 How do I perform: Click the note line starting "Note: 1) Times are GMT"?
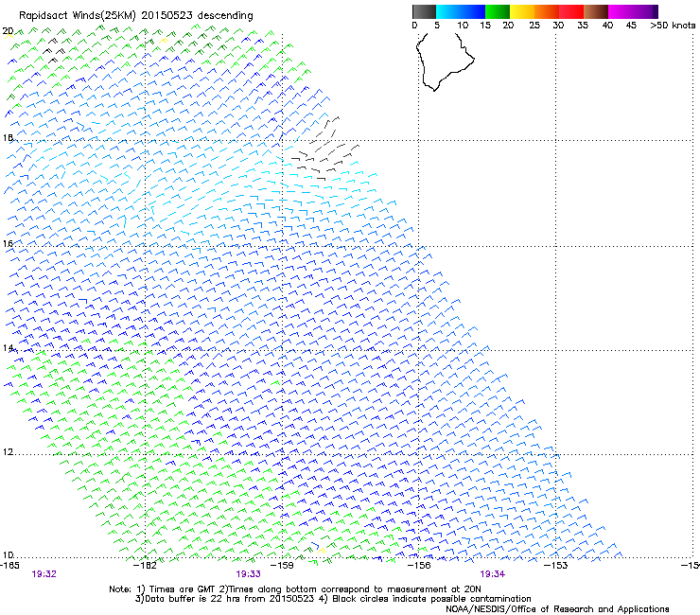click(x=295, y=589)
